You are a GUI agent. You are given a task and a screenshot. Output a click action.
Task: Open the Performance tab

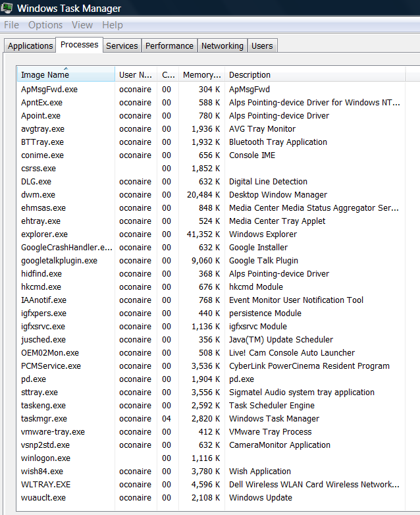169,45
